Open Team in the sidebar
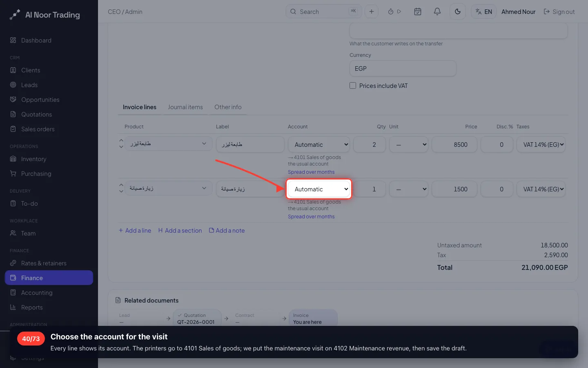Screen dimensions: 588x368 pos(49,233)
